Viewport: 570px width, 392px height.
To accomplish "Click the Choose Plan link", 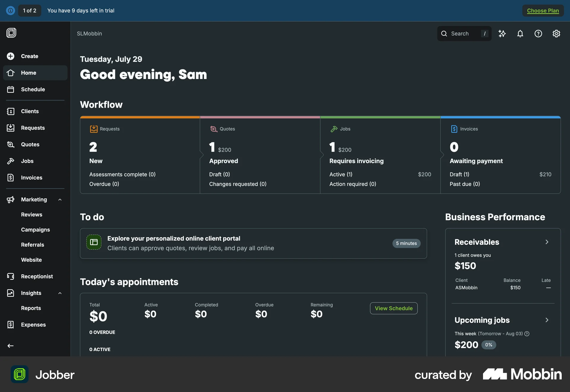I will click(x=543, y=10).
